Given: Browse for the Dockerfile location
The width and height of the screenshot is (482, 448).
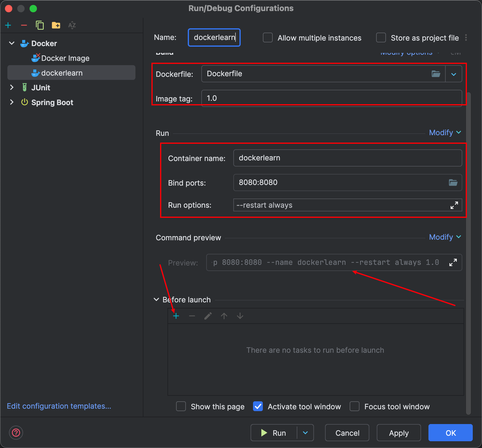Looking at the screenshot, I should click(x=436, y=74).
